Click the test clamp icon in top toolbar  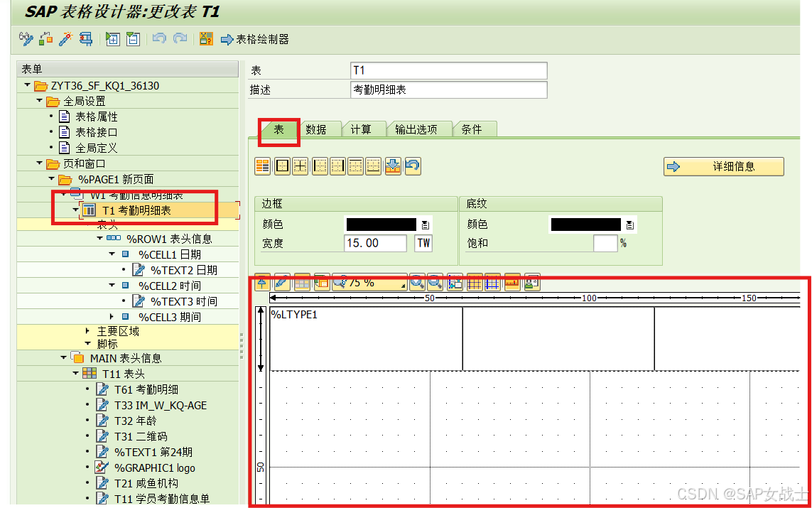(86, 39)
